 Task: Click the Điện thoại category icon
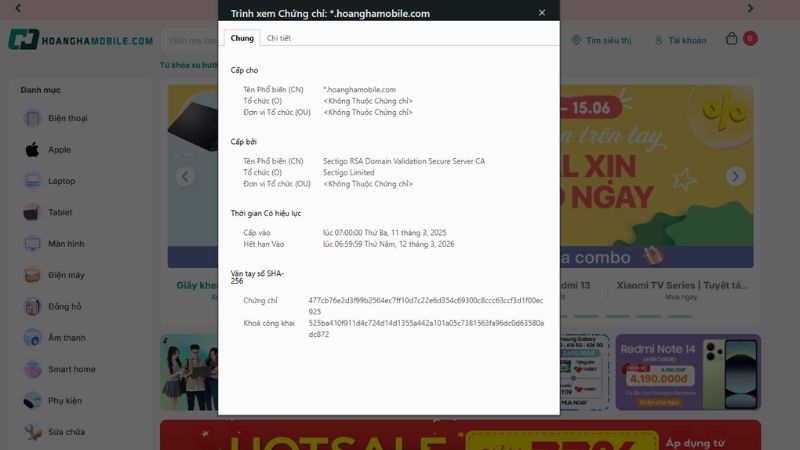pos(33,118)
